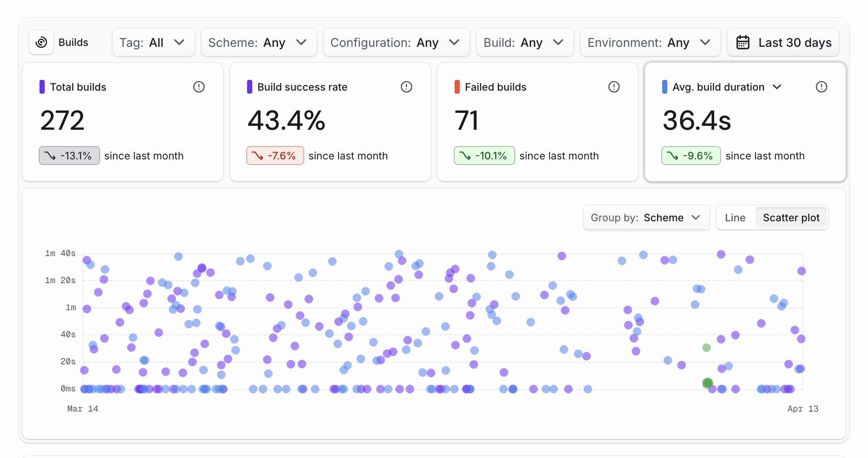Click the info icon beside Build success rate

pyautogui.click(x=406, y=87)
